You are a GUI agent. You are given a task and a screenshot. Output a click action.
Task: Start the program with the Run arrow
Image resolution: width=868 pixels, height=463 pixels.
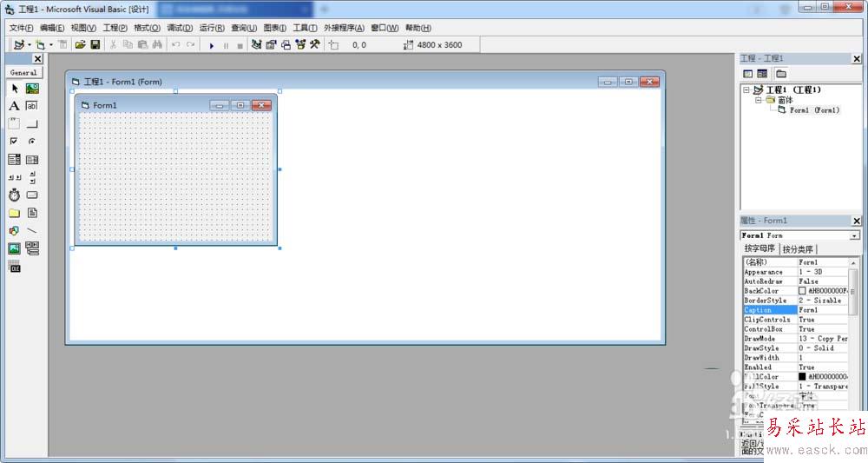pyautogui.click(x=212, y=45)
